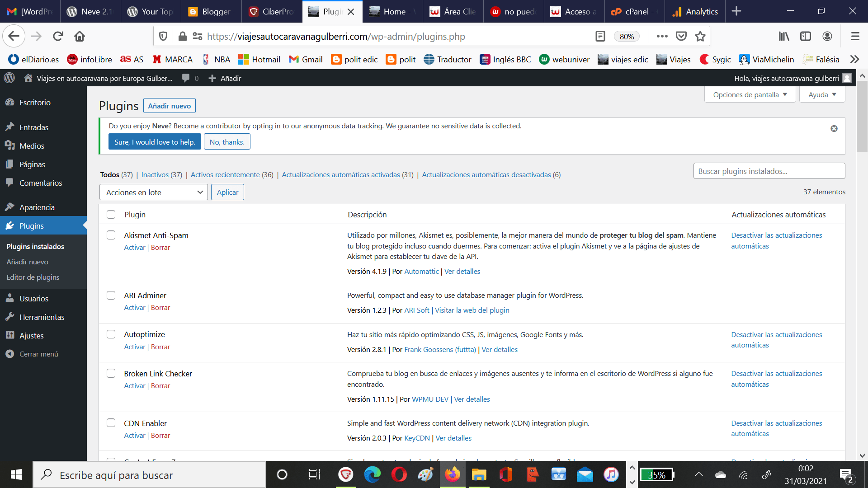Open site home icon in admin bar
This screenshot has width=868, height=488.
[x=28, y=78]
